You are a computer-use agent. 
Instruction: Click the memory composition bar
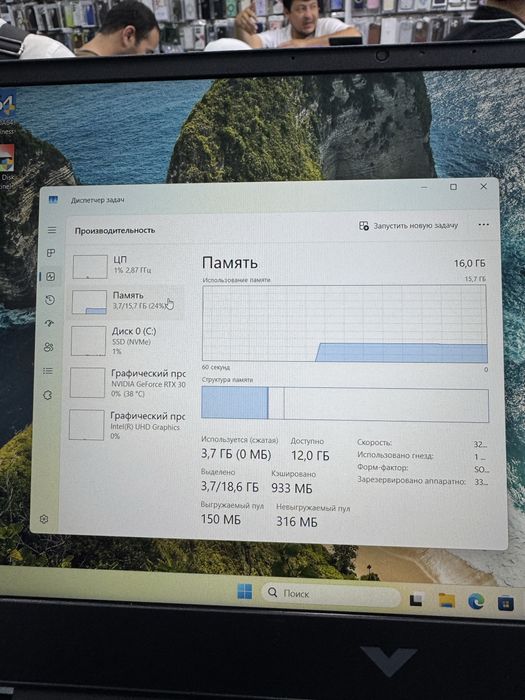[345, 404]
